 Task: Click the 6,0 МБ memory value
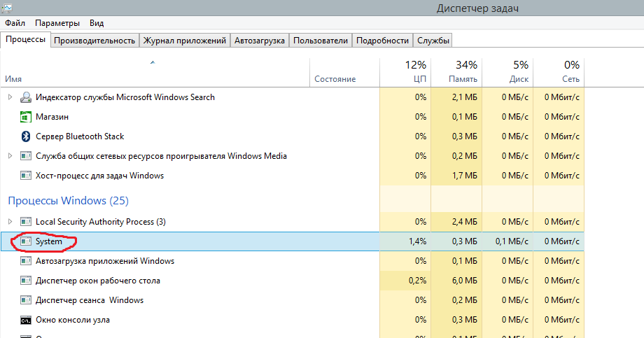tap(465, 281)
